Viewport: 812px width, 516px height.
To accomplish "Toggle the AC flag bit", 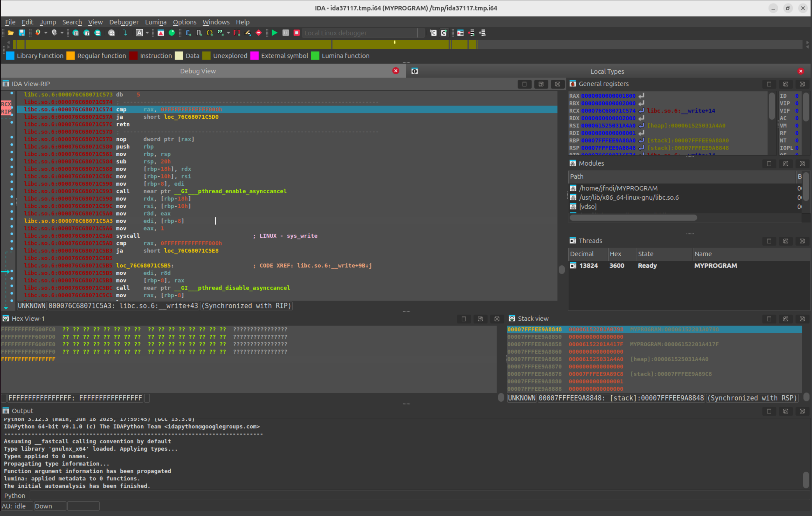I will [x=797, y=118].
